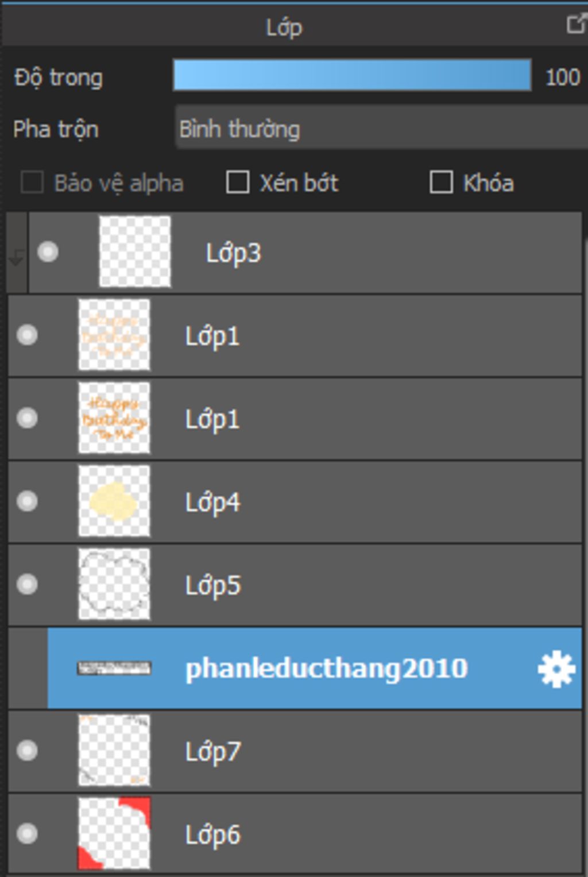Toggle visibility of Lớp6 layer
The height and width of the screenshot is (877, 588).
[27, 833]
